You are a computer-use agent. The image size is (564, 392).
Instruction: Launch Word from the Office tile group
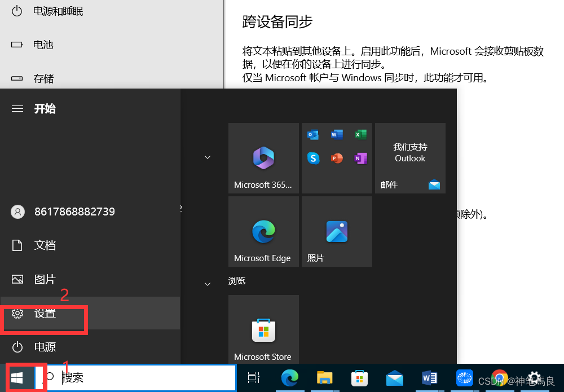tap(337, 135)
